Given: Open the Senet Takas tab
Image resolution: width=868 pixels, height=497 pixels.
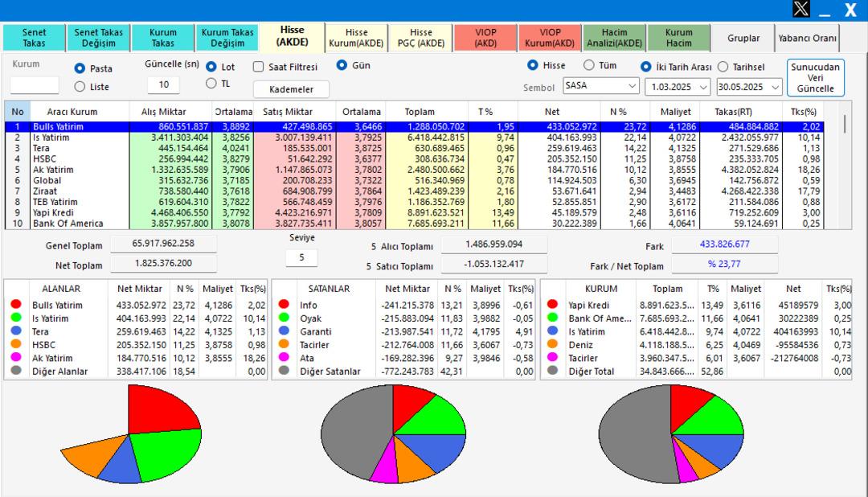Looking at the screenshot, I should pos(34,38).
